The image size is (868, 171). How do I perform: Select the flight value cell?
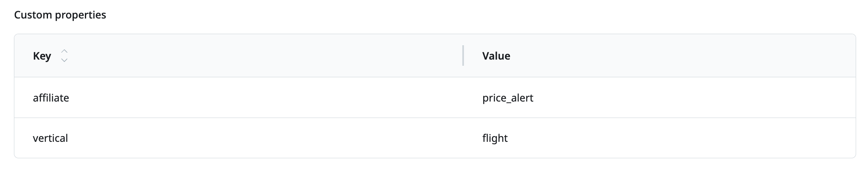(x=495, y=138)
